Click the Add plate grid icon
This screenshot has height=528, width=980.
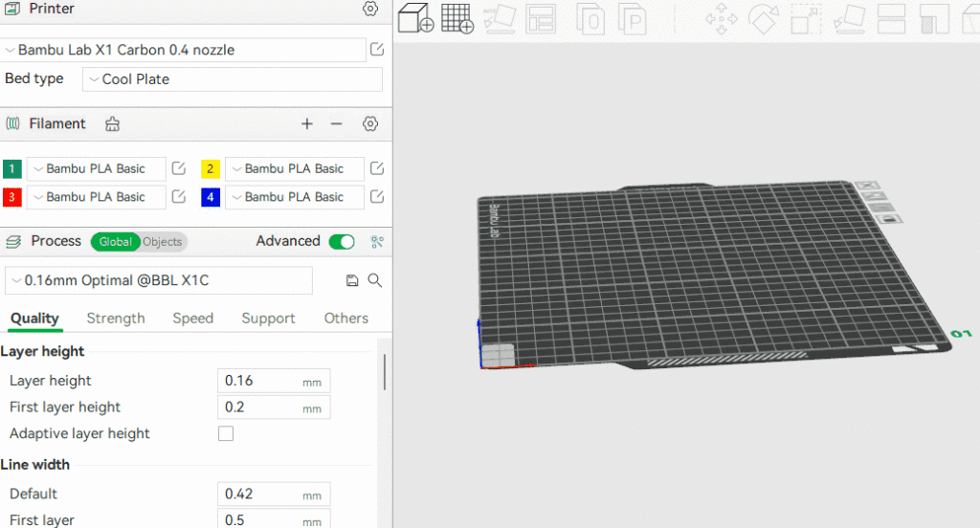click(457, 18)
